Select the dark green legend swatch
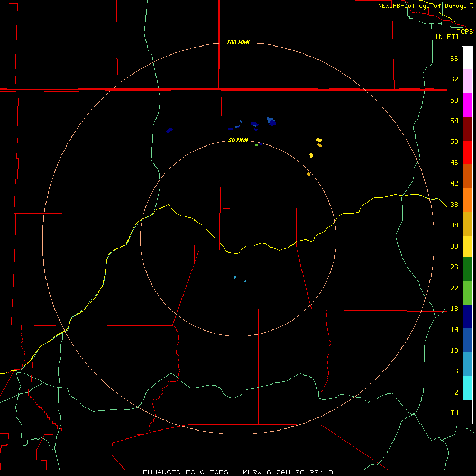The width and height of the screenshot is (476, 476). click(x=467, y=269)
